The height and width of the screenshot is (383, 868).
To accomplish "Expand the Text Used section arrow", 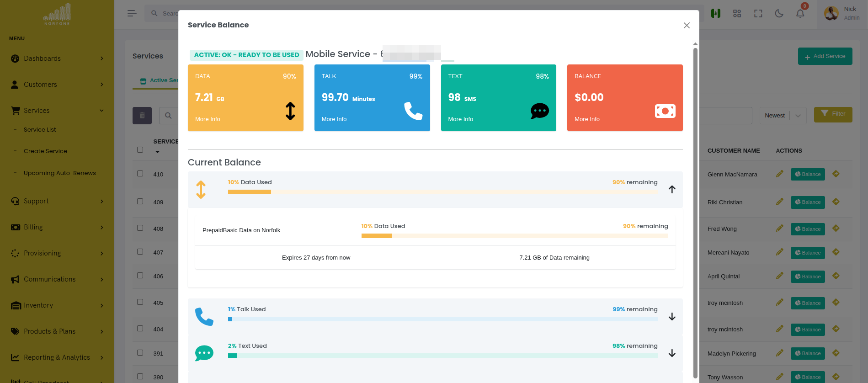I will pos(671,353).
